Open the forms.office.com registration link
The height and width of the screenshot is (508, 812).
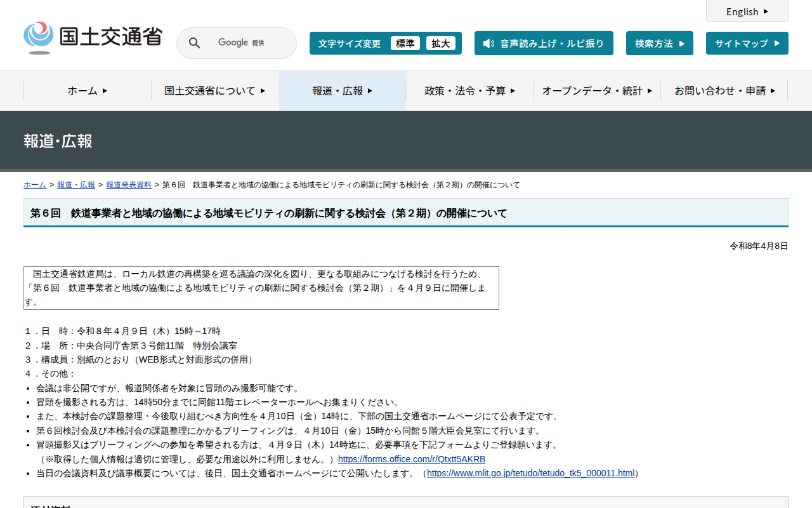[411, 459]
